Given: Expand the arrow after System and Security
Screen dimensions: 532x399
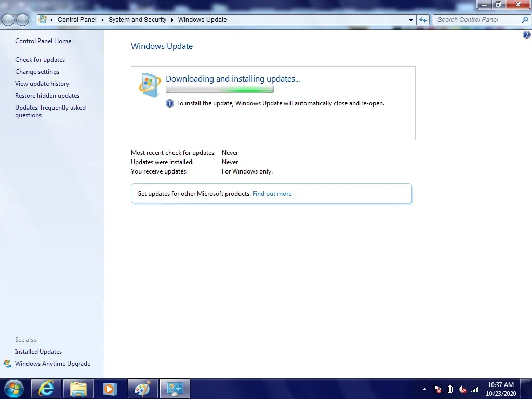Looking at the screenshot, I should (172, 20).
